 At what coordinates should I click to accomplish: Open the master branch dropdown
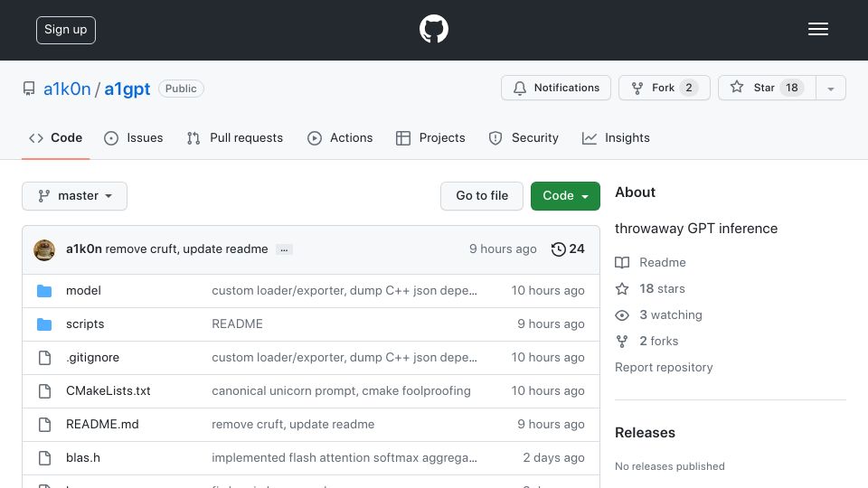(75, 196)
